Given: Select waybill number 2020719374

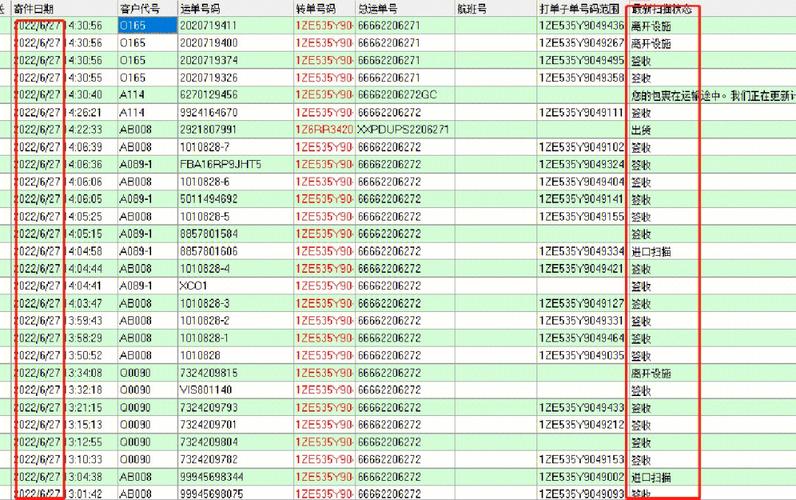Looking at the screenshot, I should pos(209,60).
